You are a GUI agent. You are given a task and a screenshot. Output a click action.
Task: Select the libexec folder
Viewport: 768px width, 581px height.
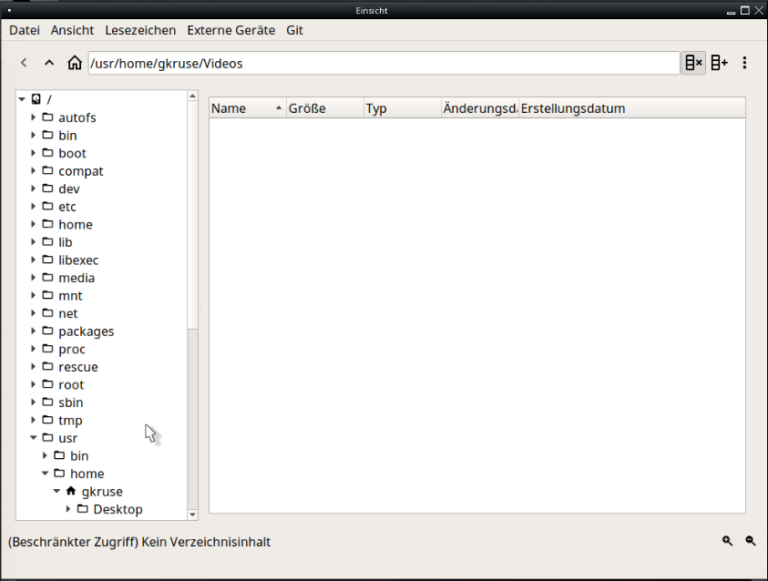pyautogui.click(x=78, y=260)
